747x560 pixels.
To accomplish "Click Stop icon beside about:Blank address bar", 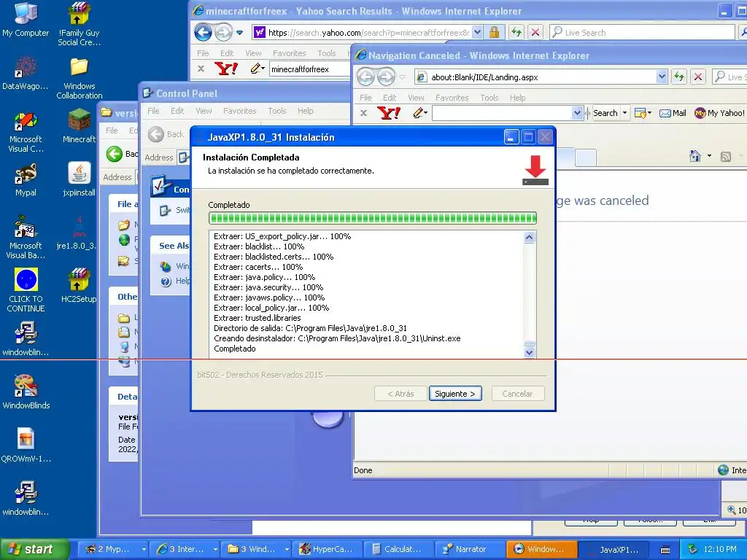I will [x=698, y=77].
